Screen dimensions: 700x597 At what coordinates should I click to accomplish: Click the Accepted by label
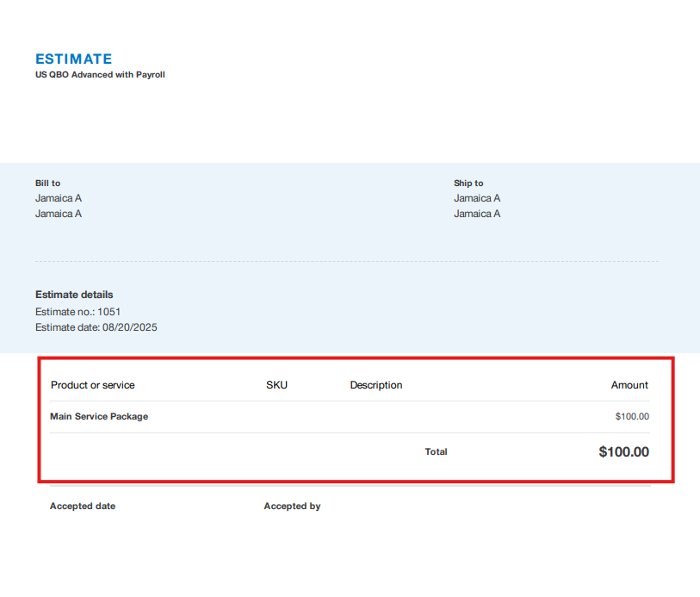[x=292, y=507]
